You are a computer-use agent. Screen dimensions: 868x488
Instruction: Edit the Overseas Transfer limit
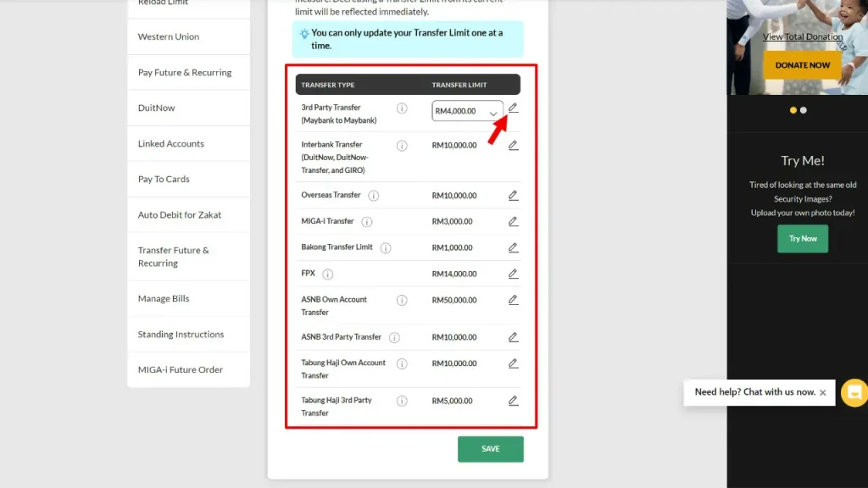click(x=513, y=196)
